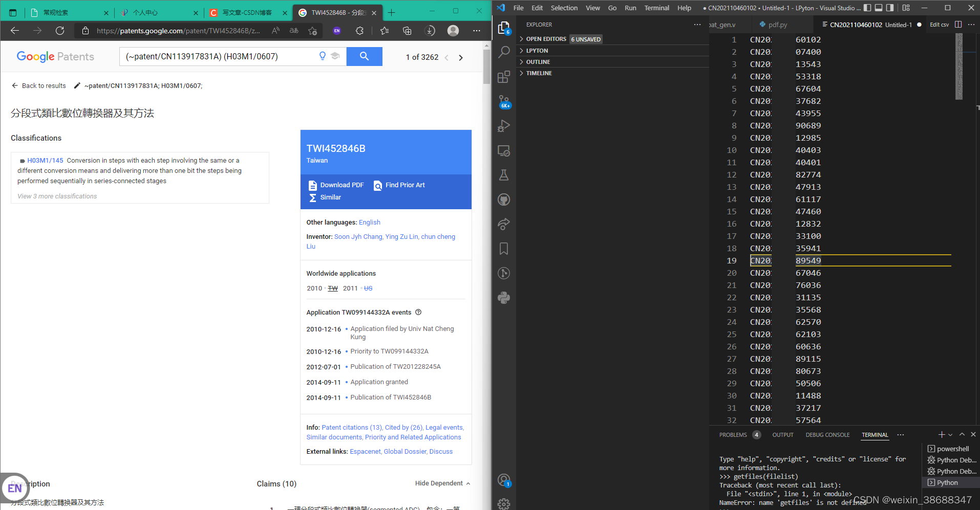980x510 pixels.
Task: Open Live Share arrow icon
Action: 504,224
